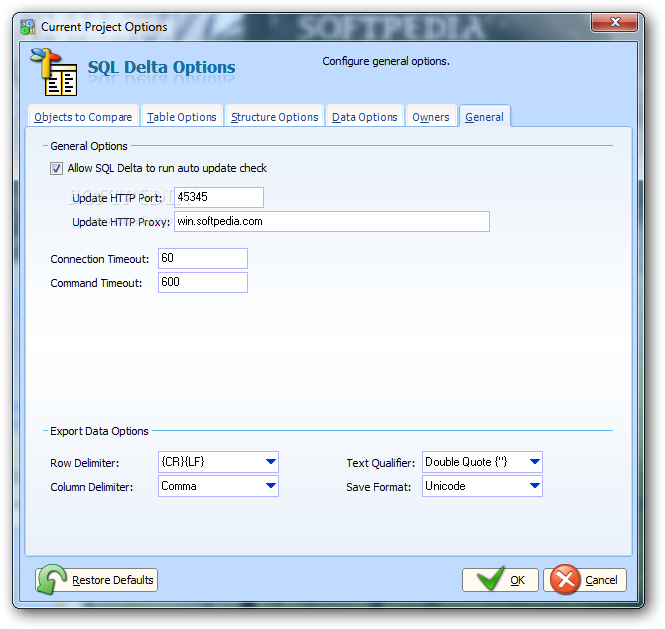Confirm with the OK button
This screenshot has width=665, height=629.
(x=500, y=580)
